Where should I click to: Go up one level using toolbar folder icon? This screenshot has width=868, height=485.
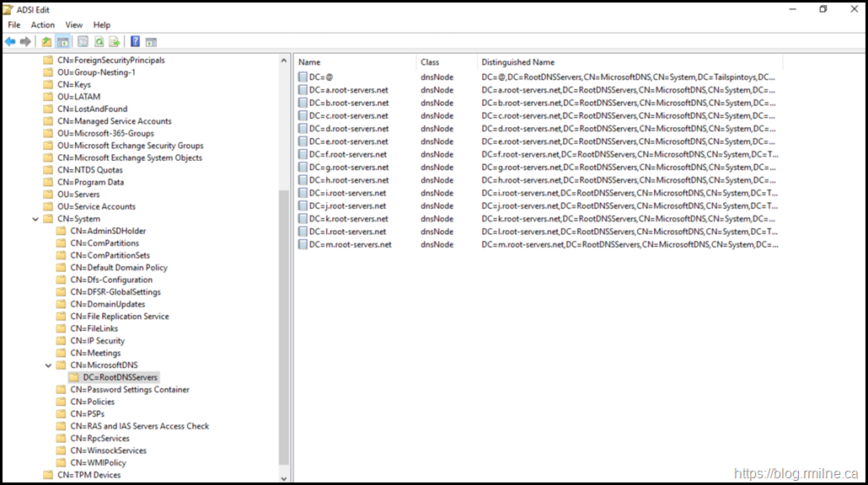(x=46, y=41)
